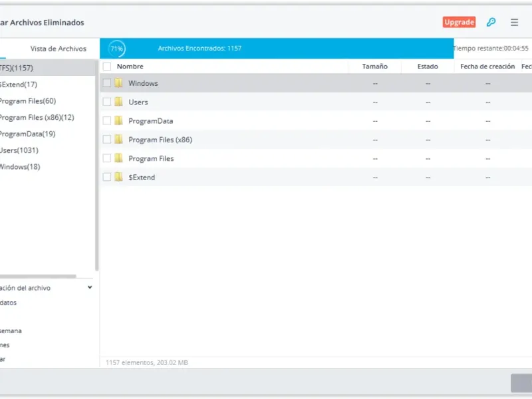Click the red Upgrade button

[459, 22]
